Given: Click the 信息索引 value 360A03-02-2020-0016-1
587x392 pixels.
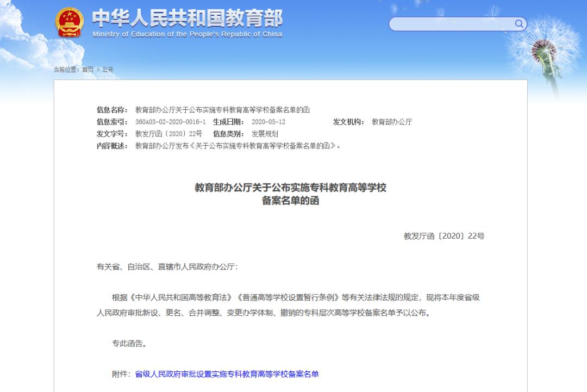Looking at the screenshot, I should [171, 122].
